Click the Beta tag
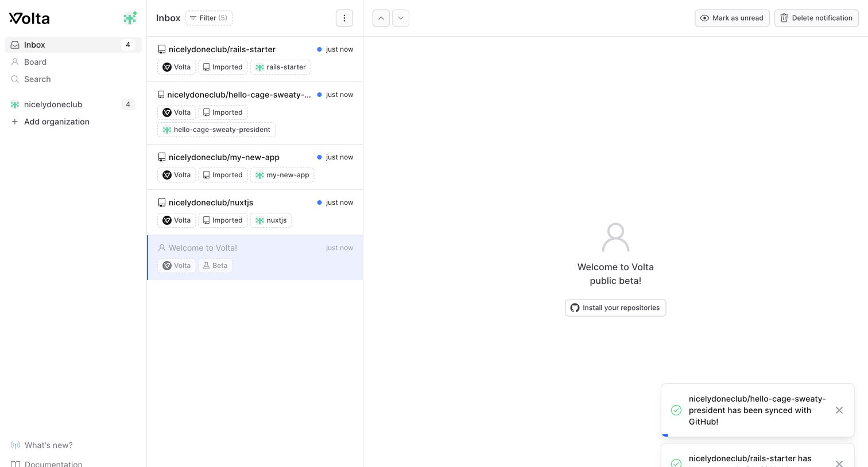 215,266
